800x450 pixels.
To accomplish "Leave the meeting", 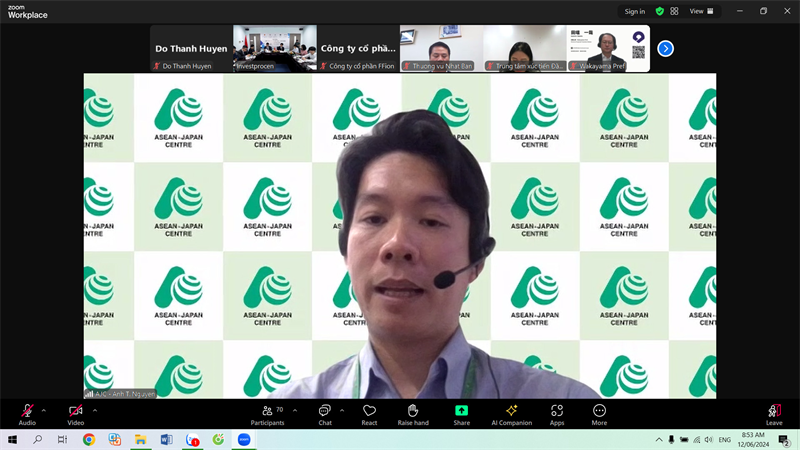I will (774, 414).
